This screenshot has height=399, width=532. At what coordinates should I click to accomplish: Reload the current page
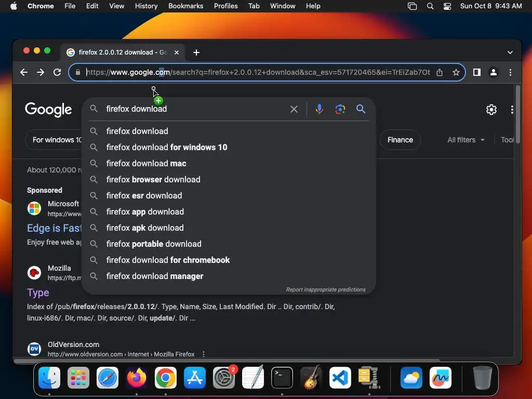point(57,72)
